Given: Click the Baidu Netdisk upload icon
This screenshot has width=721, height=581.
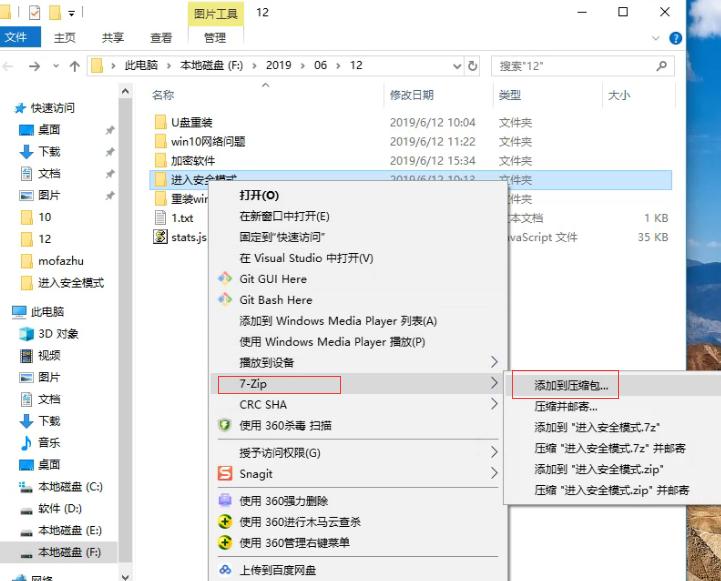Looking at the screenshot, I should [x=225, y=570].
